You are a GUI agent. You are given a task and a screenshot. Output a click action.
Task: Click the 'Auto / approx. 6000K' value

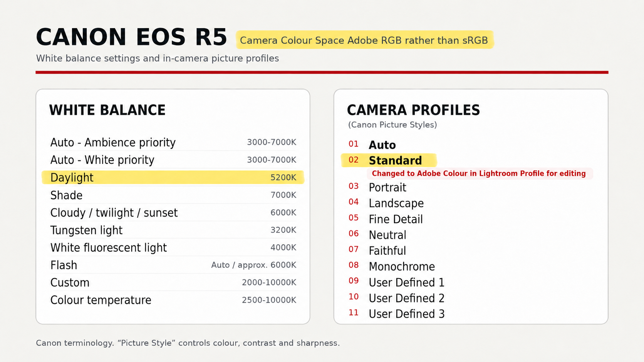(x=253, y=265)
